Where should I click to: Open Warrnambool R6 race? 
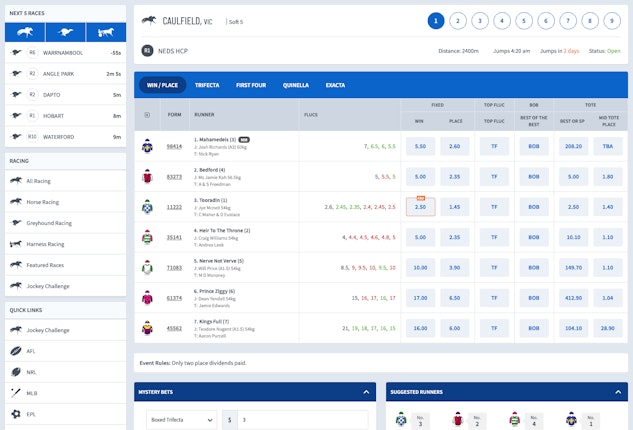click(65, 52)
